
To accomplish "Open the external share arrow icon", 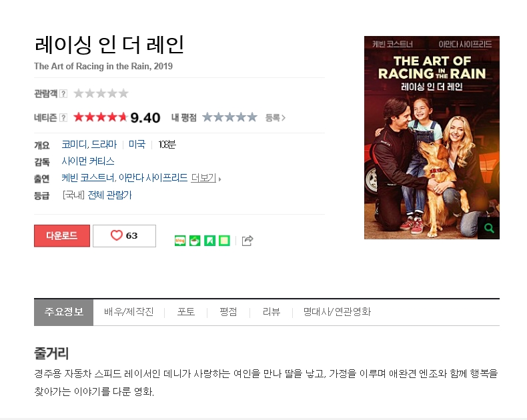I will tap(247, 241).
